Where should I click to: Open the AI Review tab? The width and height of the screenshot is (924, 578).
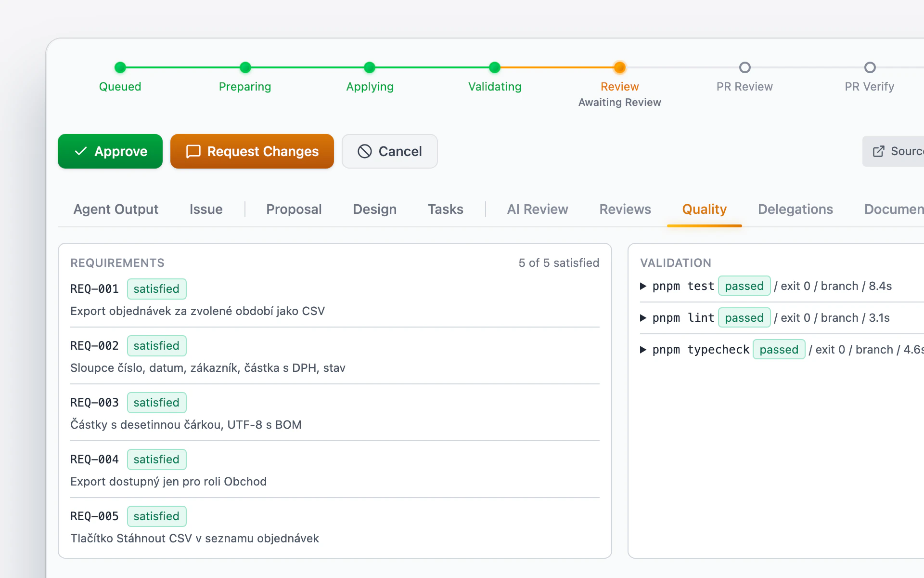click(x=538, y=209)
